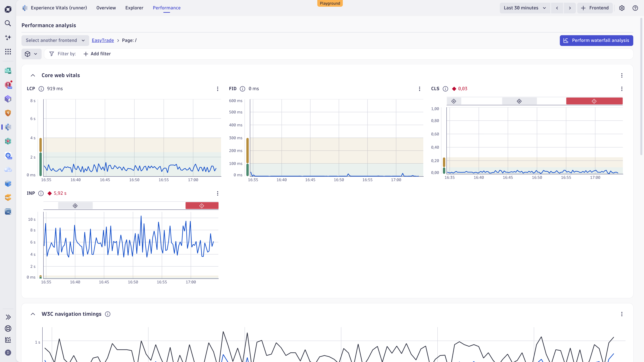Open the settings gear in the header
This screenshot has width=644, height=362.
pos(622,8)
